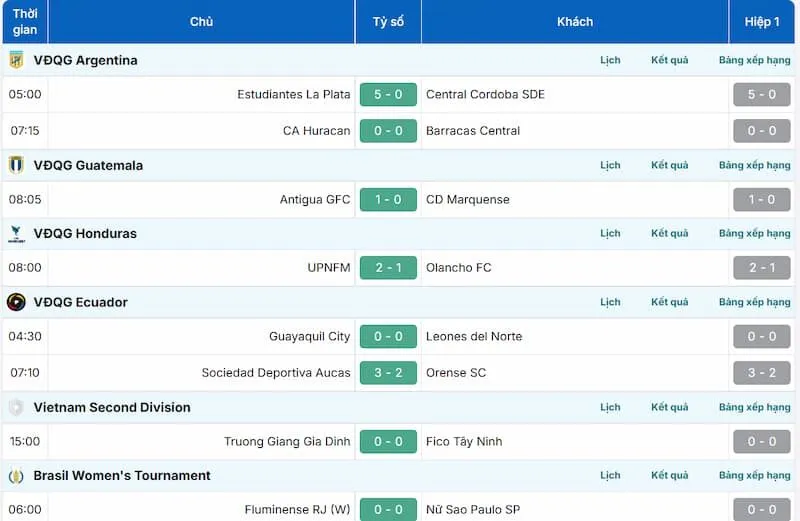This screenshot has height=521, width=800.
Task: Click the VĐQG Ecuador league round icon
Action: pyautogui.click(x=16, y=302)
